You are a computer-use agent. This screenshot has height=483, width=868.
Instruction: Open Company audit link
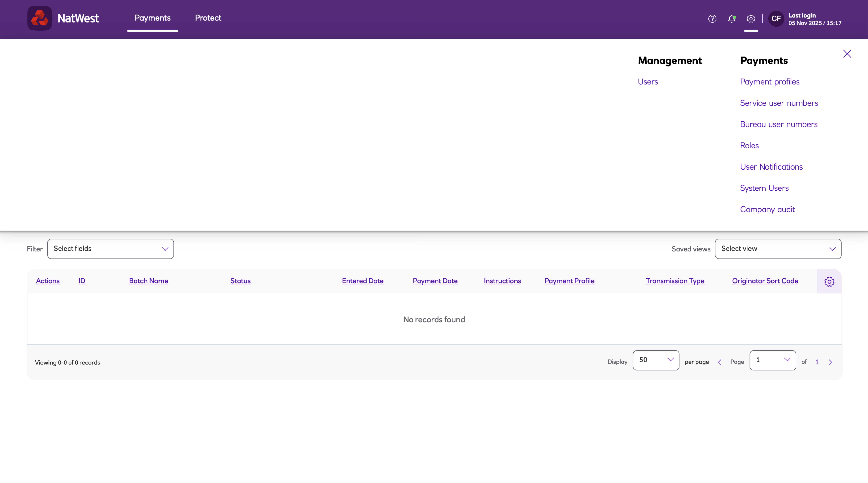(x=767, y=209)
